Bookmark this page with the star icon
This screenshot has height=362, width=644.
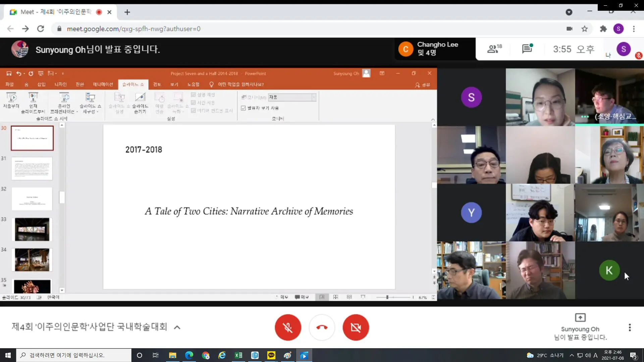[x=585, y=29]
